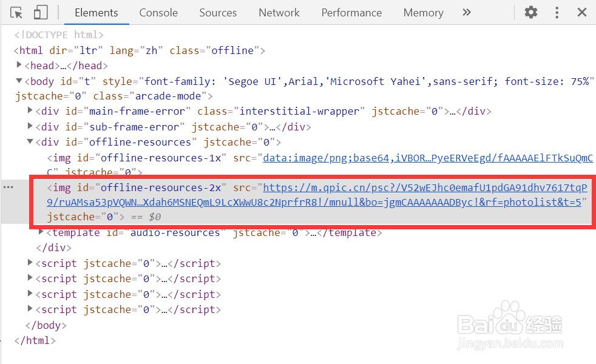The height and width of the screenshot is (364, 596).
Task: Switch to the Console tab
Action: coord(158,13)
